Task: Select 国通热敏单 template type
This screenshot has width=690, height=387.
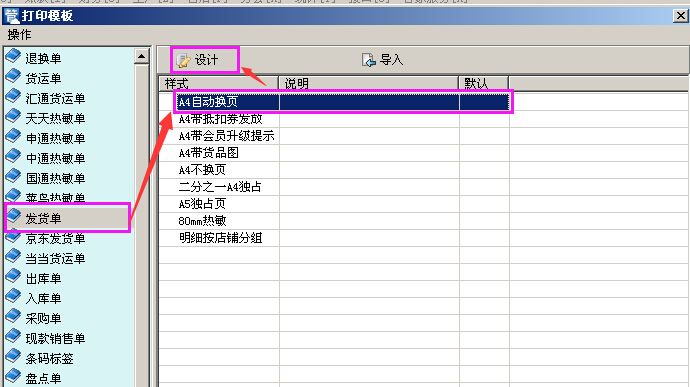Action: [55, 178]
